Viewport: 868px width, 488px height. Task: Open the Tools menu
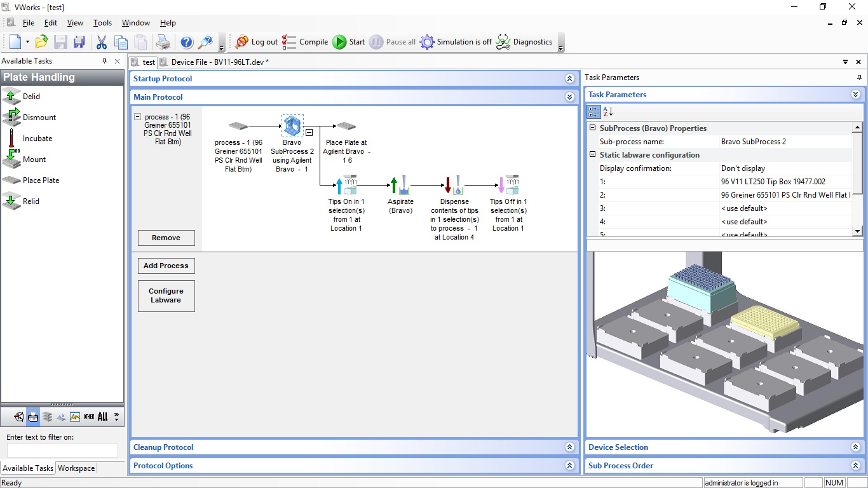point(102,23)
